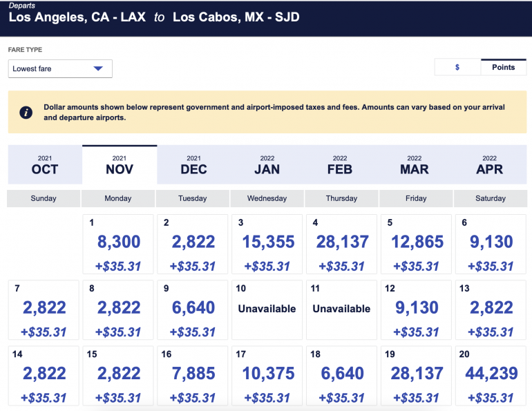Switch fare display to dollars
The image size is (532, 411).
[x=457, y=67]
